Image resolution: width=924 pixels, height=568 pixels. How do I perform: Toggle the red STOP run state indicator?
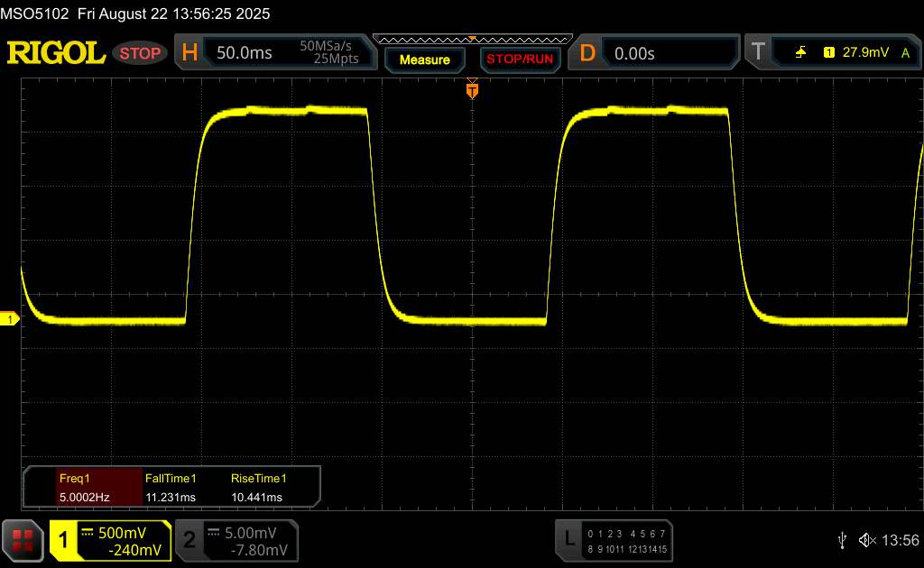coord(140,53)
